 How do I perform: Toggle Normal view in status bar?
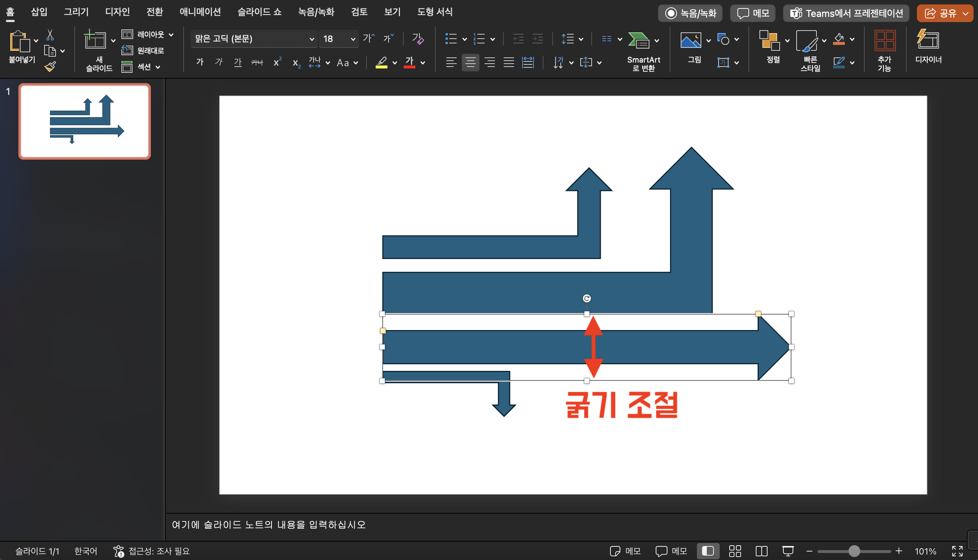[x=708, y=551]
